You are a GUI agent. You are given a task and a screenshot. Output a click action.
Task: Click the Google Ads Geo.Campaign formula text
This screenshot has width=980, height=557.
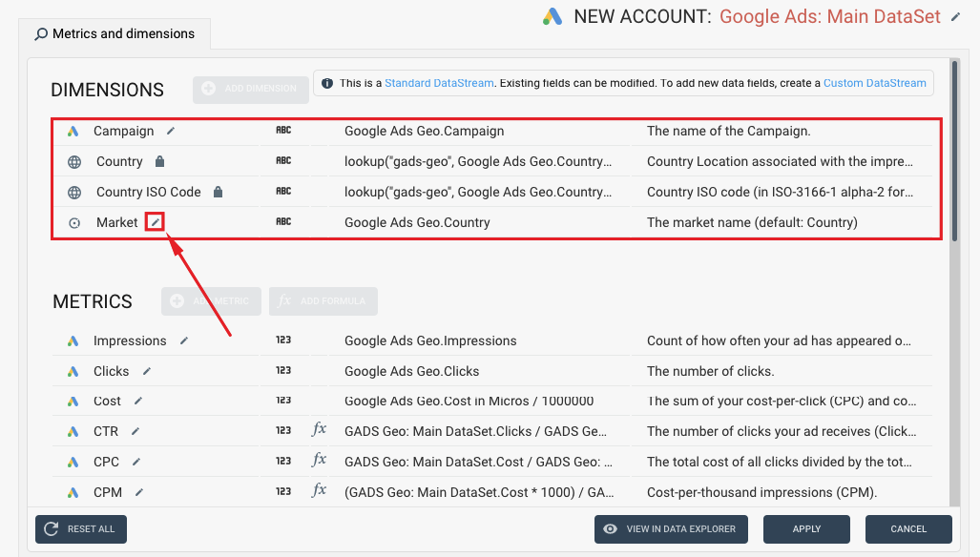[425, 131]
